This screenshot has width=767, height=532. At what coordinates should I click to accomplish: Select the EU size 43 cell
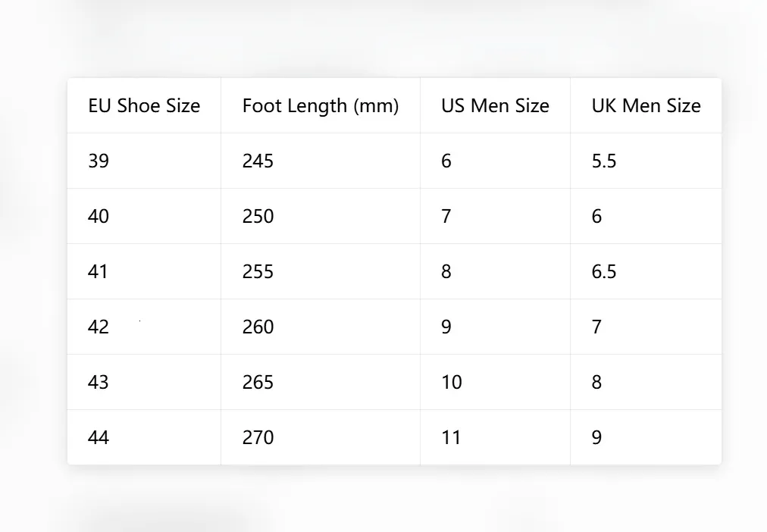coord(144,382)
